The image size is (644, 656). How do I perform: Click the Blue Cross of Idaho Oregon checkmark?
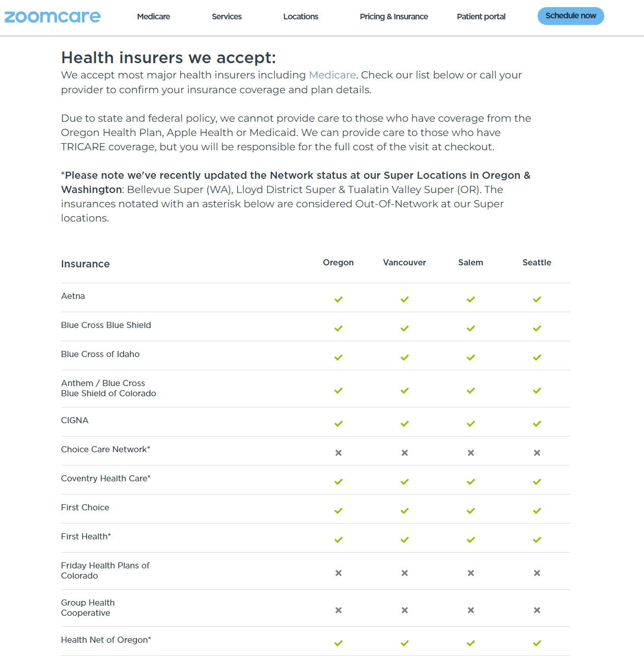[339, 358]
